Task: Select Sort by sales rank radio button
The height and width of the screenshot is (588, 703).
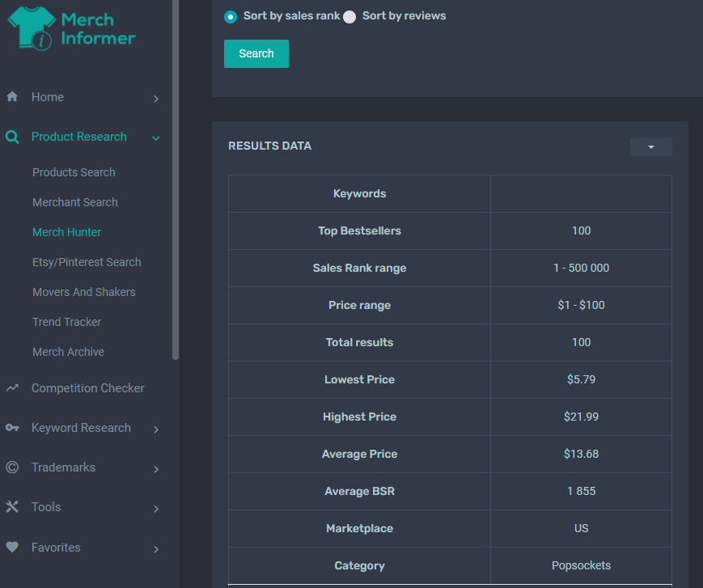Action: pyautogui.click(x=231, y=17)
